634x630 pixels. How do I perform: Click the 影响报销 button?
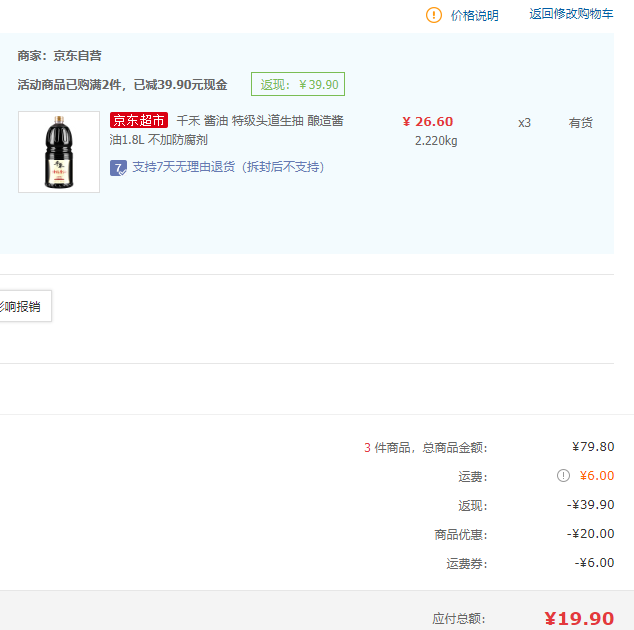tap(23, 306)
